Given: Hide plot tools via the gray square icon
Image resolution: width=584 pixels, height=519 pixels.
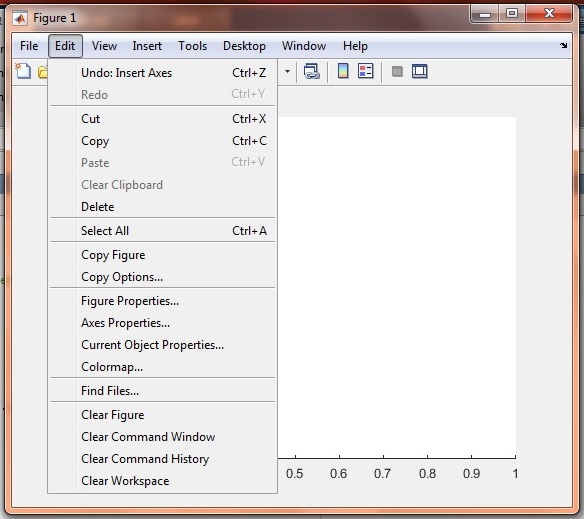Looking at the screenshot, I should [x=397, y=71].
